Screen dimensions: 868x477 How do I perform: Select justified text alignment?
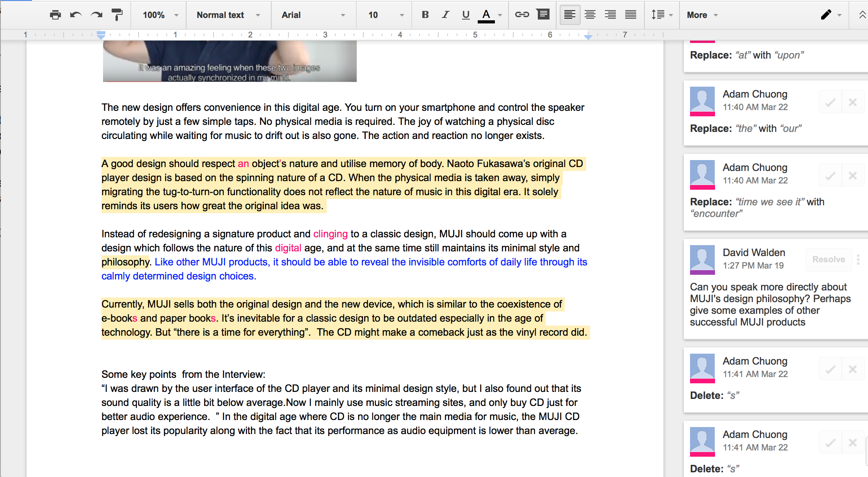(x=631, y=15)
